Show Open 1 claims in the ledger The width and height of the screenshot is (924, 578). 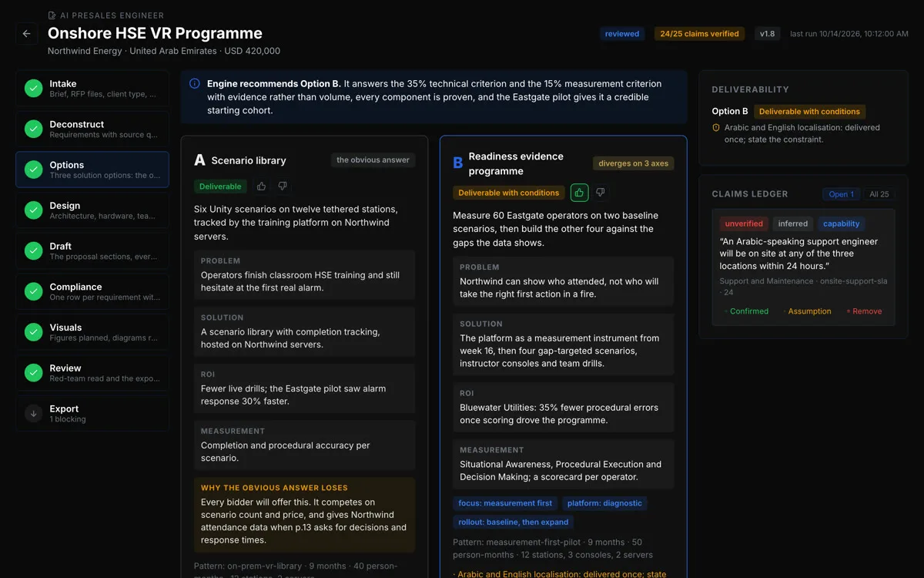pyautogui.click(x=841, y=194)
